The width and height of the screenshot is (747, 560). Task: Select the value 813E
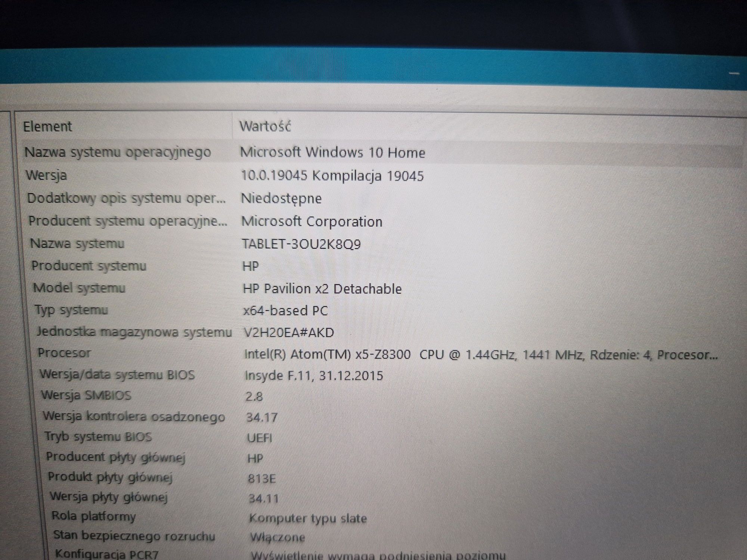click(262, 479)
